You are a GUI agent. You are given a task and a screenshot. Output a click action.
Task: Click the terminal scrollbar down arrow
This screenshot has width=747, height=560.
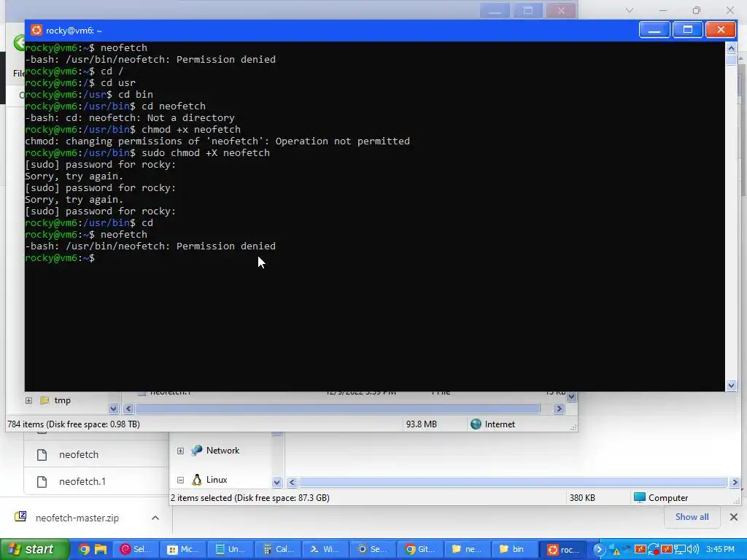[x=731, y=385]
